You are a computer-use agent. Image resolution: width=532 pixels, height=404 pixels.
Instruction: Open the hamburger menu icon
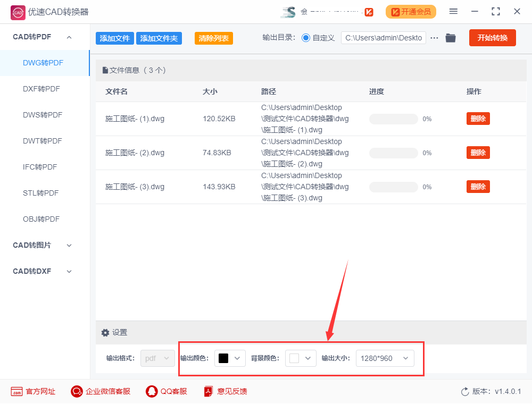(x=453, y=12)
